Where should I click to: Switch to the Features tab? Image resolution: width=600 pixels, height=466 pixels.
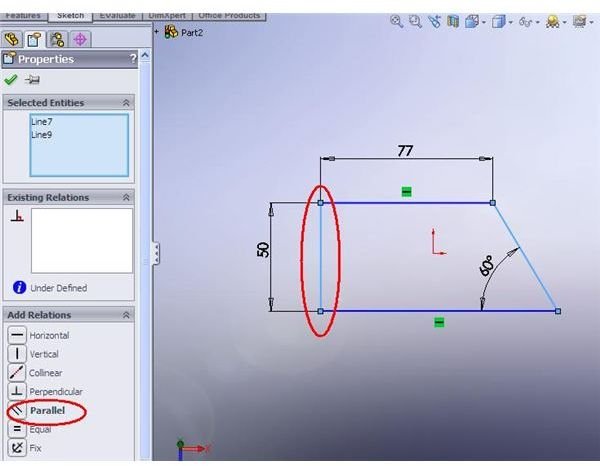click(x=23, y=16)
